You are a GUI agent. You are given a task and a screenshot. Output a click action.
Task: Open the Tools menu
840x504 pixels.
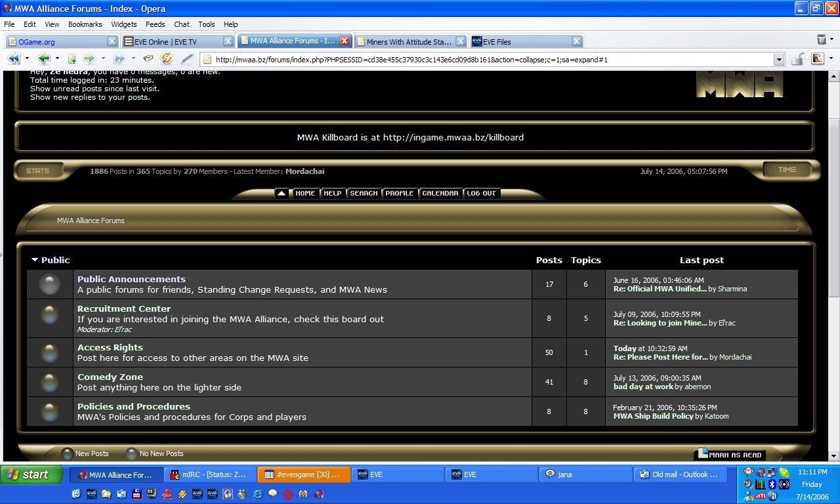click(207, 24)
